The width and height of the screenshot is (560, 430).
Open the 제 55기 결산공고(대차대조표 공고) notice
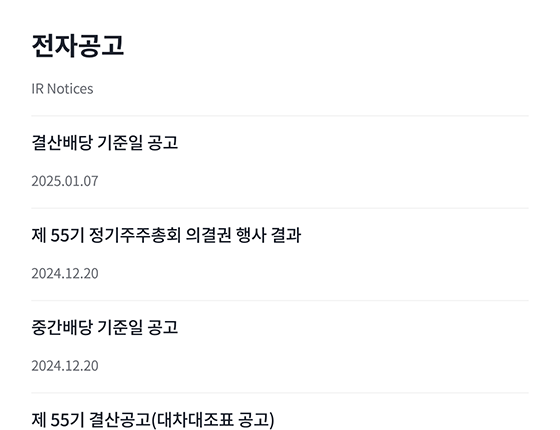(x=153, y=420)
